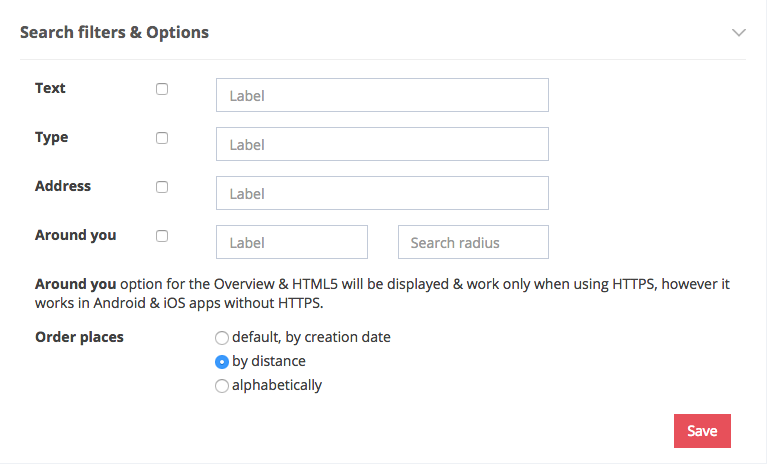Click the Around you row Label input
This screenshot has height=464, width=767.
coord(292,242)
